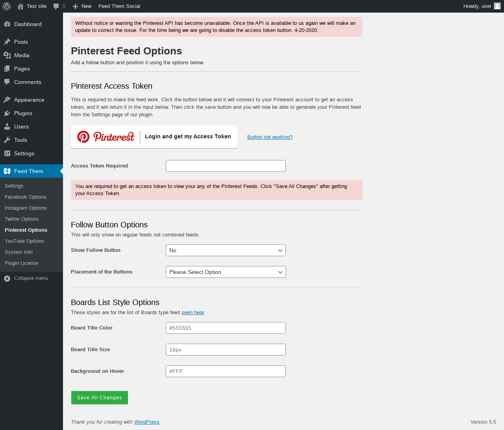Click the Button not working? link
This screenshot has height=430, width=504.
pyautogui.click(x=270, y=137)
